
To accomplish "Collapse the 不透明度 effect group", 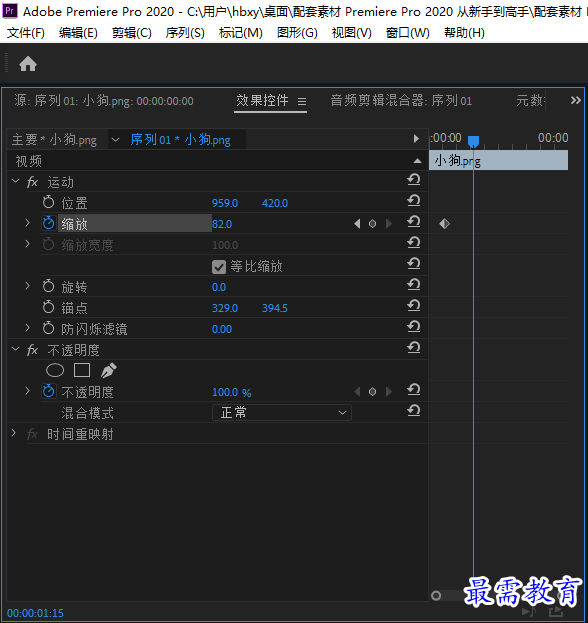I will [16, 349].
